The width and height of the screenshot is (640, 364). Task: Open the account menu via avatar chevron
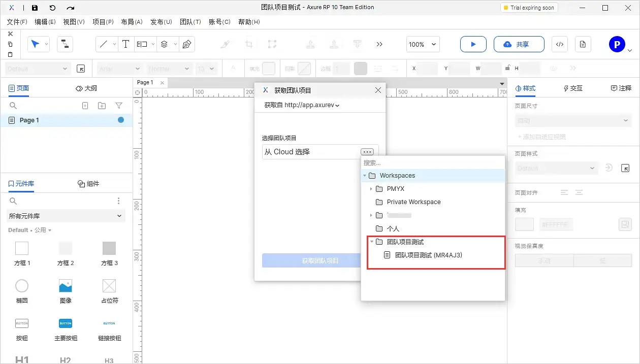coord(630,50)
